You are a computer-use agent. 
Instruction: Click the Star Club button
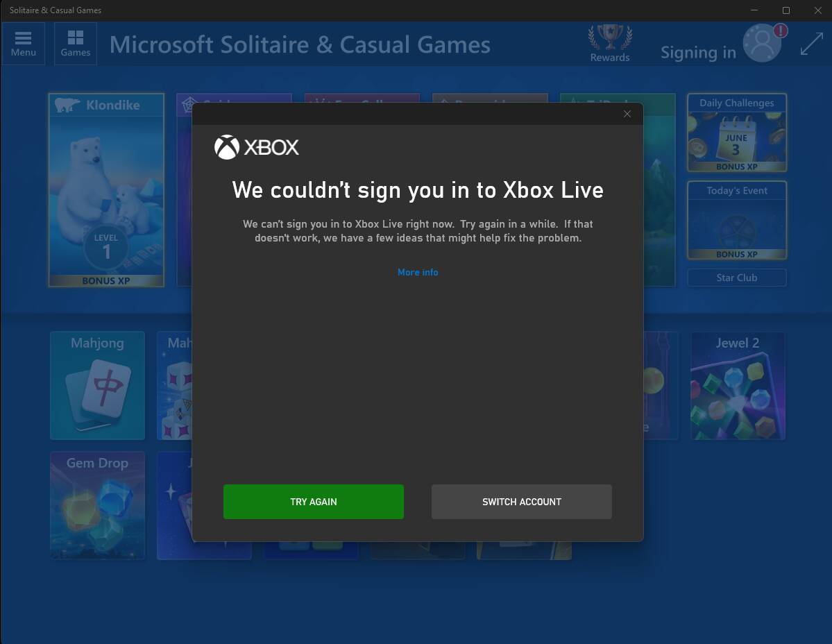737,278
